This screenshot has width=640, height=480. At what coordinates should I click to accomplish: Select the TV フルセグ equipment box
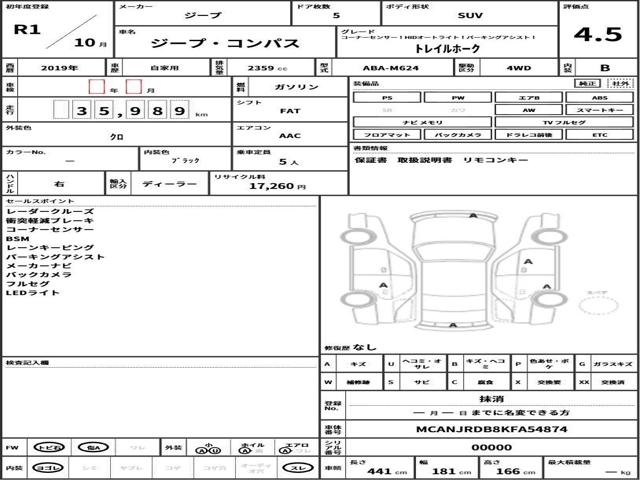coord(564,122)
